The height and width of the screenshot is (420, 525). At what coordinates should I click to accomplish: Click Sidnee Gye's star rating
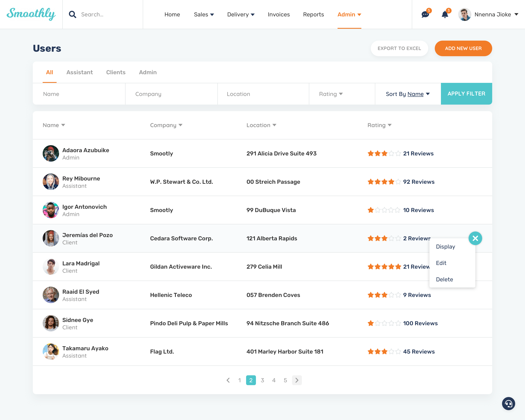click(x=384, y=323)
